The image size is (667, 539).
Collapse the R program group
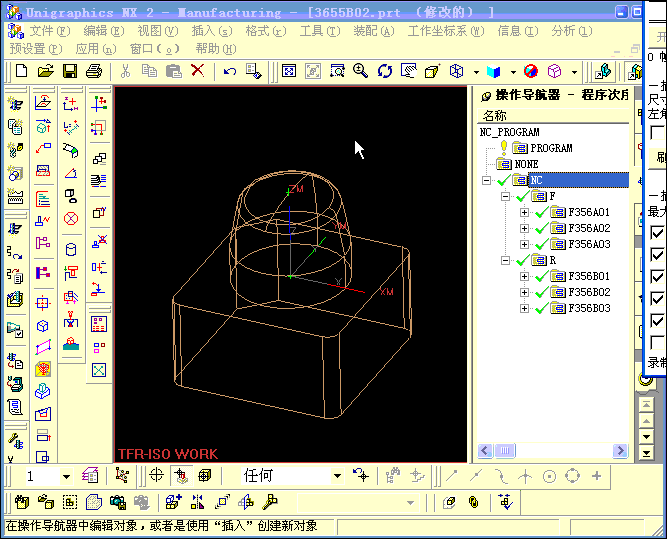pos(505,260)
